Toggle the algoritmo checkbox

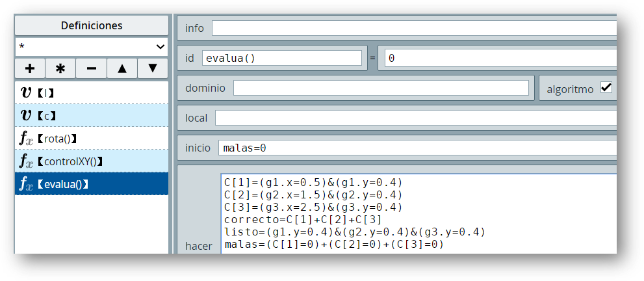pyautogui.click(x=606, y=87)
